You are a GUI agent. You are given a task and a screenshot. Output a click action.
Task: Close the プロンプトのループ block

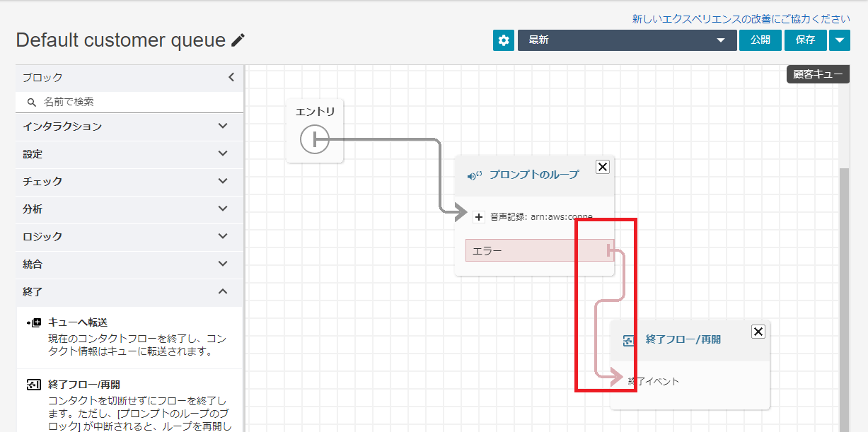click(x=602, y=167)
